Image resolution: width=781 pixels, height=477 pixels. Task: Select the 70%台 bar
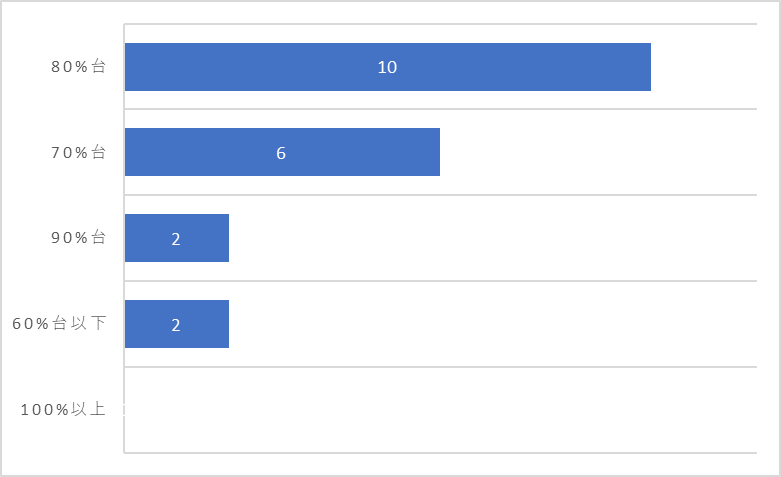pos(282,152)
